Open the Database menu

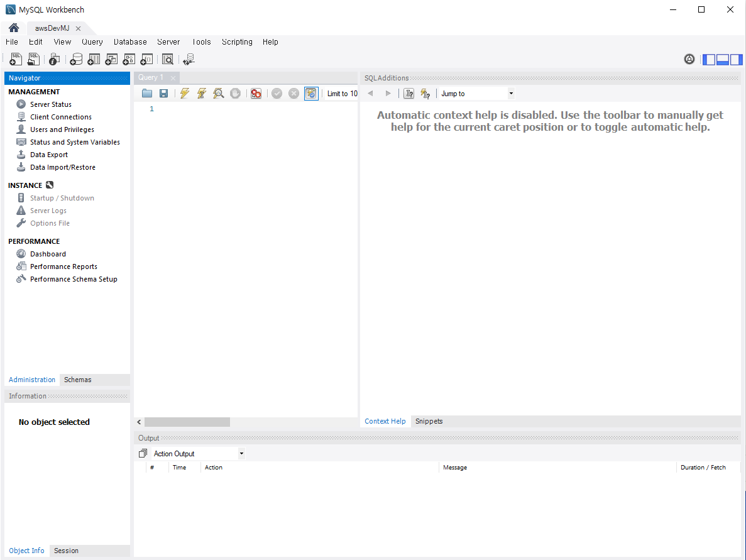tap(130, 42)
